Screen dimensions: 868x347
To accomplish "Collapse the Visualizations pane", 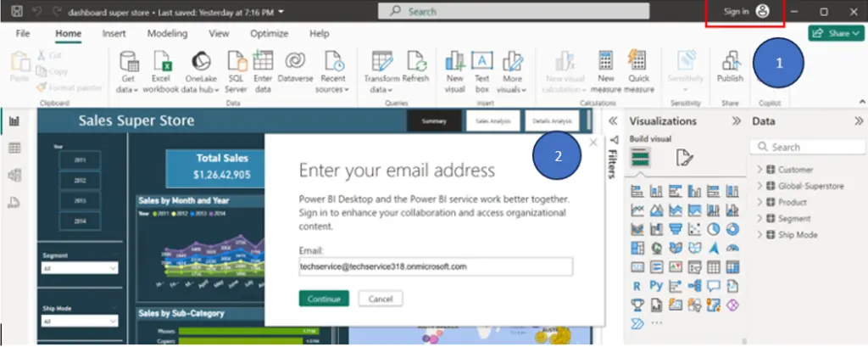I will [x=737, y=120].
